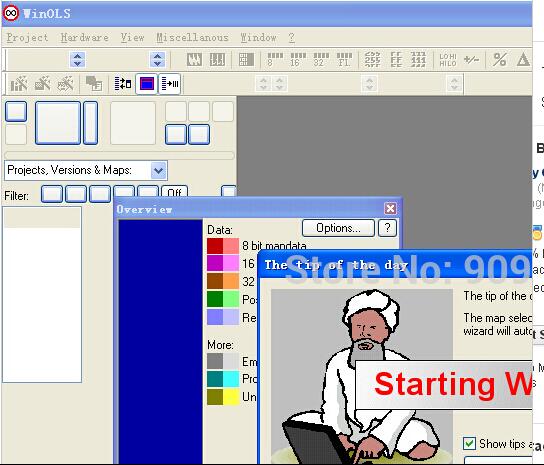The width and height of the screenshot is (544, 465).
Task: Select the FL float display icon
Action: coord(344,60)
